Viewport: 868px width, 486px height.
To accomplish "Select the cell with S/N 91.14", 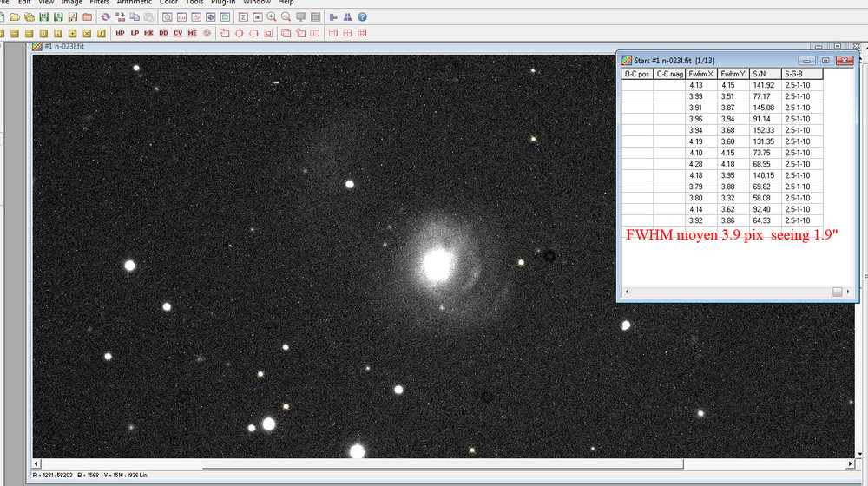I will (x=765, y=119).
